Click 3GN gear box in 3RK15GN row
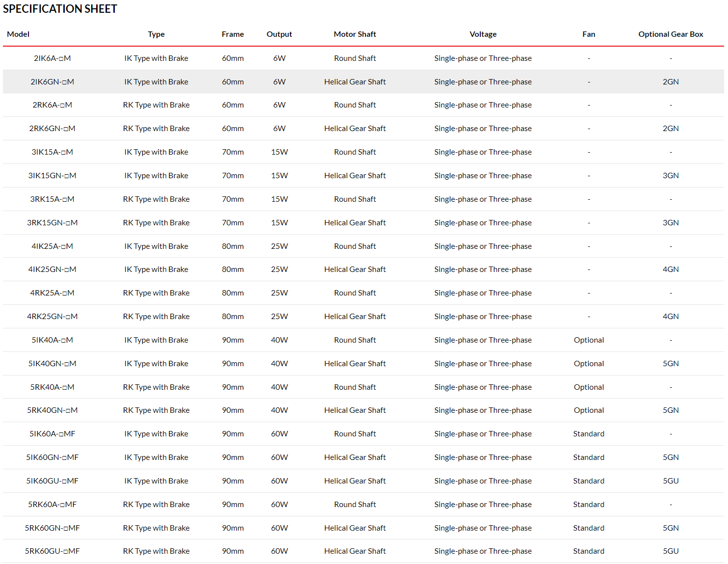The height and width of the screenshot is (564, 728). 671,223
